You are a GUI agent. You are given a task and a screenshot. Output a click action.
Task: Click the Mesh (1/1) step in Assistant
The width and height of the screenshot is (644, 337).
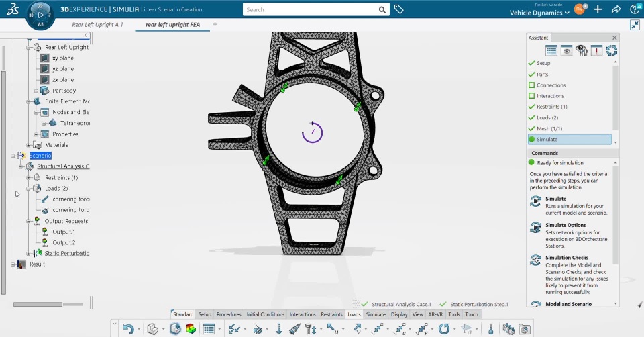coord(545,129)
